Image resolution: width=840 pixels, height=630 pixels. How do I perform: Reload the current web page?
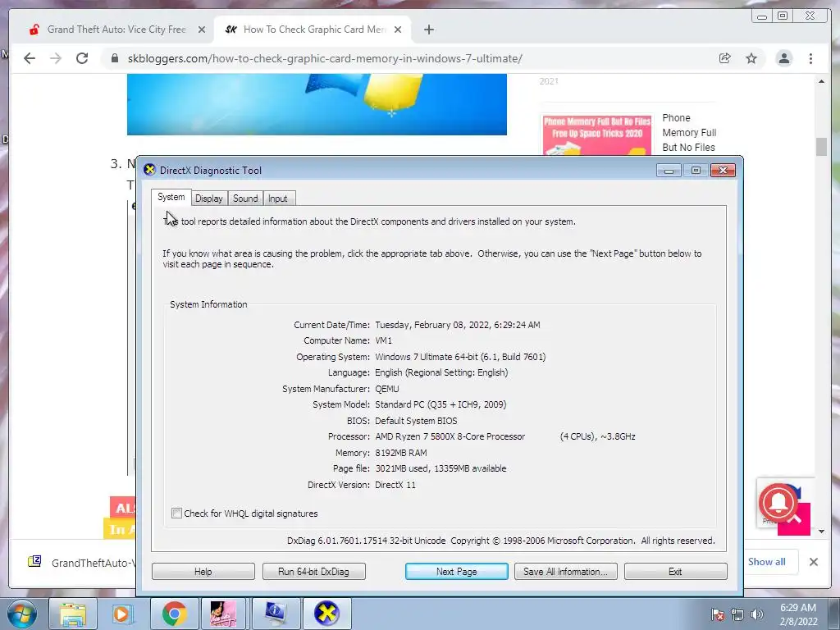tap(82, 58)
